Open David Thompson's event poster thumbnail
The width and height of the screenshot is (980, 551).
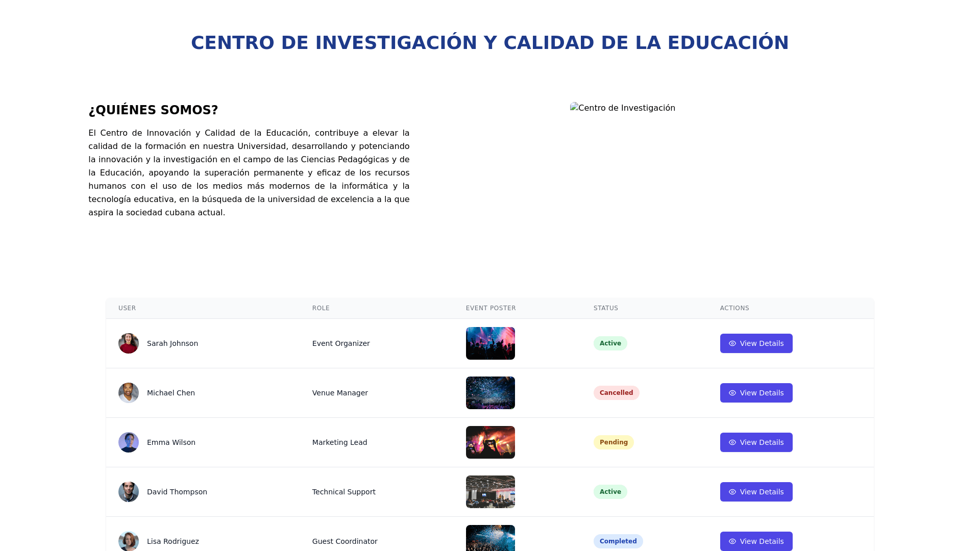(x=490, y=492)
